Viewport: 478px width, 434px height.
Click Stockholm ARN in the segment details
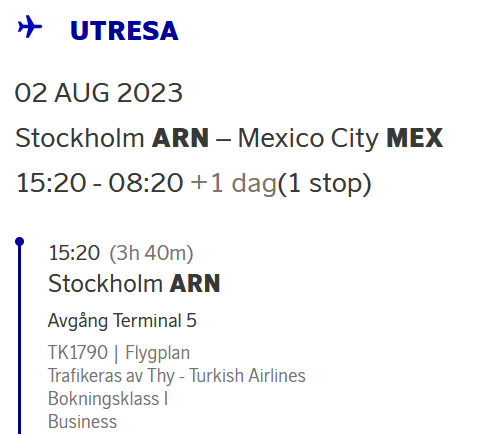pyautogui.click(x=134, y=284)
